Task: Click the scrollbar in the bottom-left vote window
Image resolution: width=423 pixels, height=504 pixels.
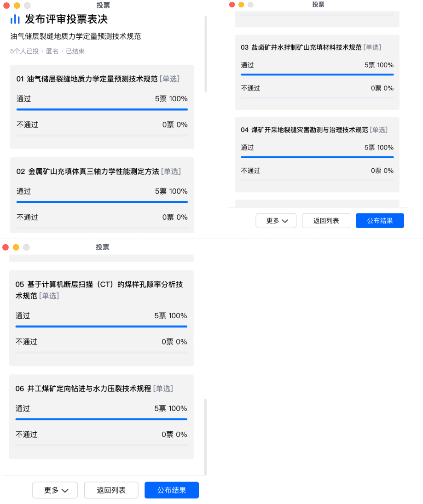Action: coord(205,437)
